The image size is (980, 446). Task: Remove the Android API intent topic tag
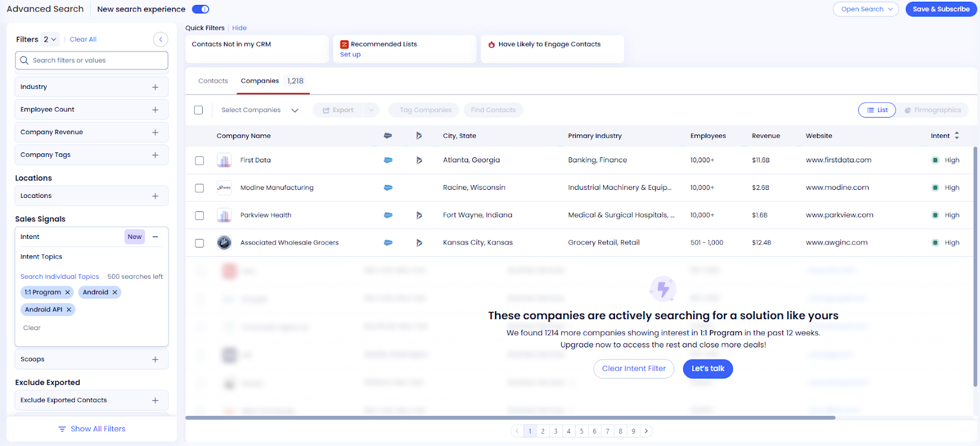click(x=69, y=309)
